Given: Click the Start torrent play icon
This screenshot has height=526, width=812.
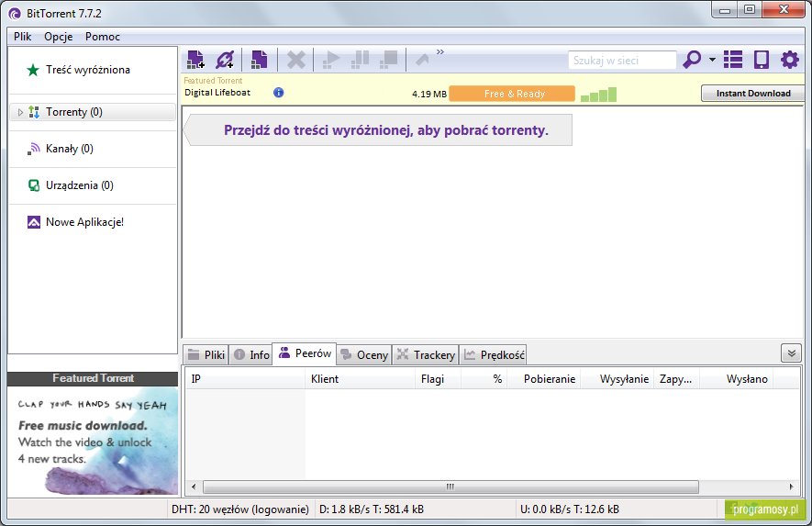Looking at the screenshot, I should 330,60.
